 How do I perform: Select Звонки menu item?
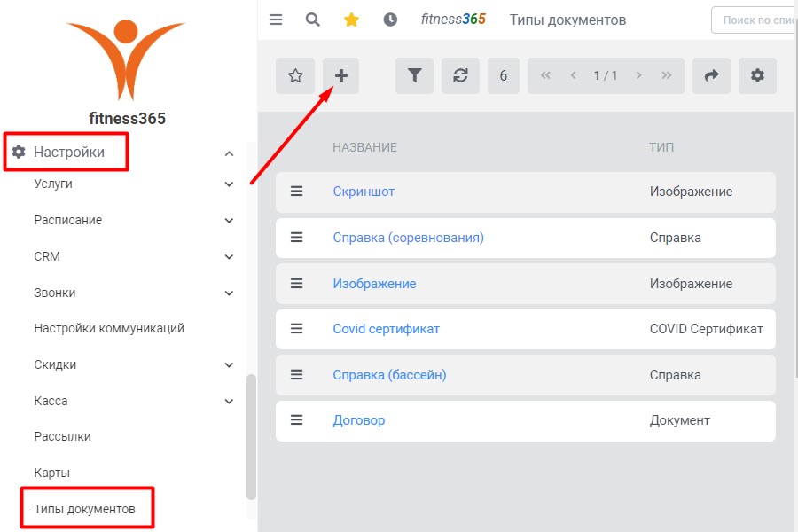click(54, 293)
